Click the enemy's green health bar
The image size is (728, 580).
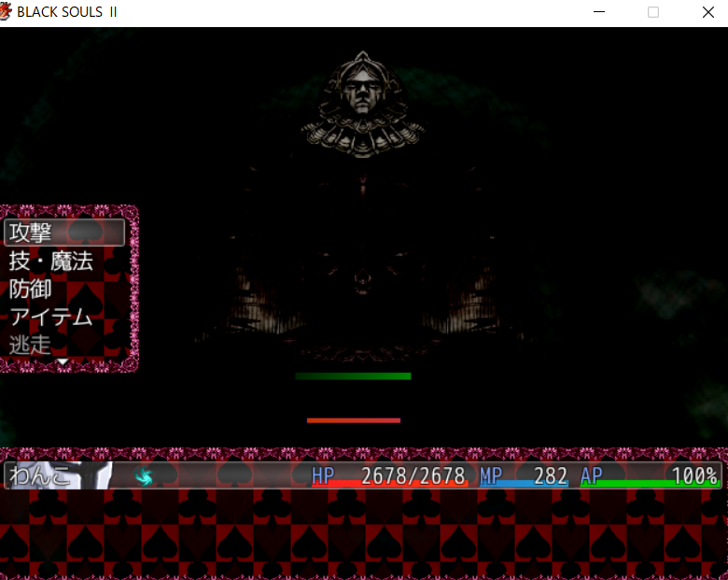[353, 376]
